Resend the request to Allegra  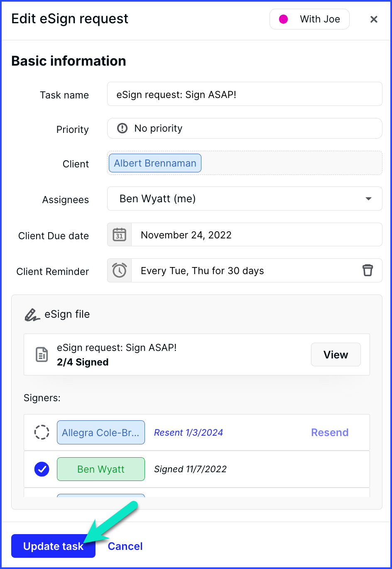click(x=330, y=432)
